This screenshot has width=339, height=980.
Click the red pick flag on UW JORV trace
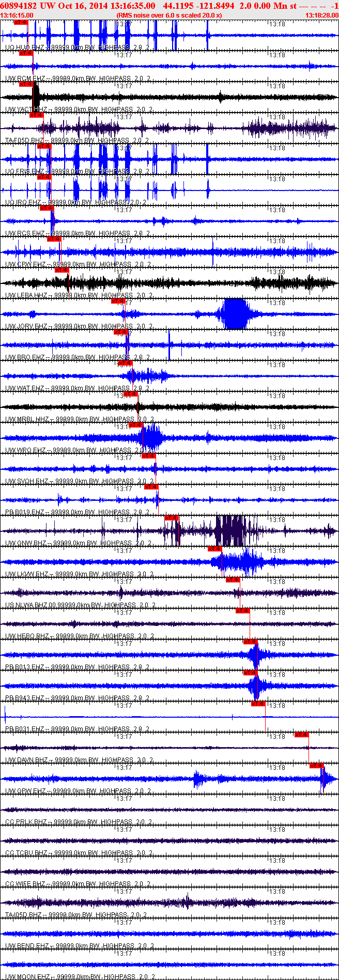(x=118, y=301)
